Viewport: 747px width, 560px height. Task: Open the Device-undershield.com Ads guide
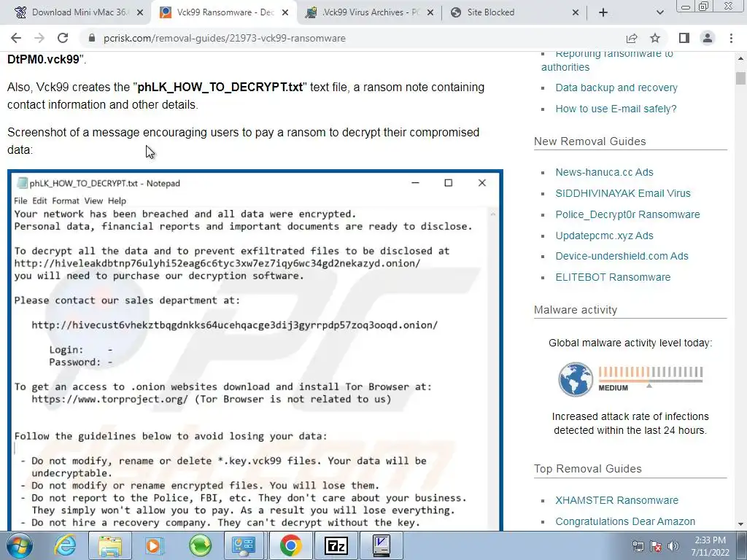tap(622, 256)
